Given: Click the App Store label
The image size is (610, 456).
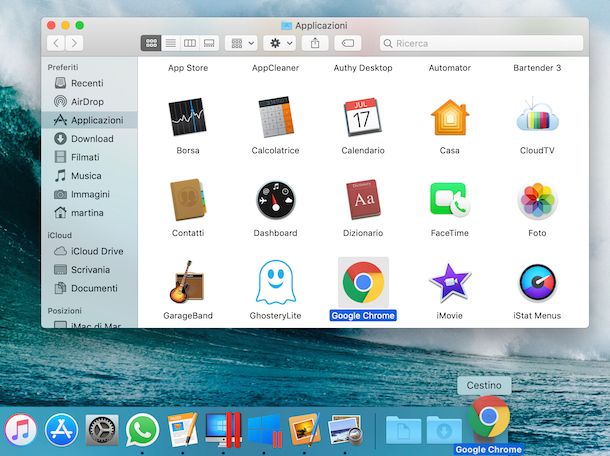Looking at the screenshot, I should pos(188,68).
